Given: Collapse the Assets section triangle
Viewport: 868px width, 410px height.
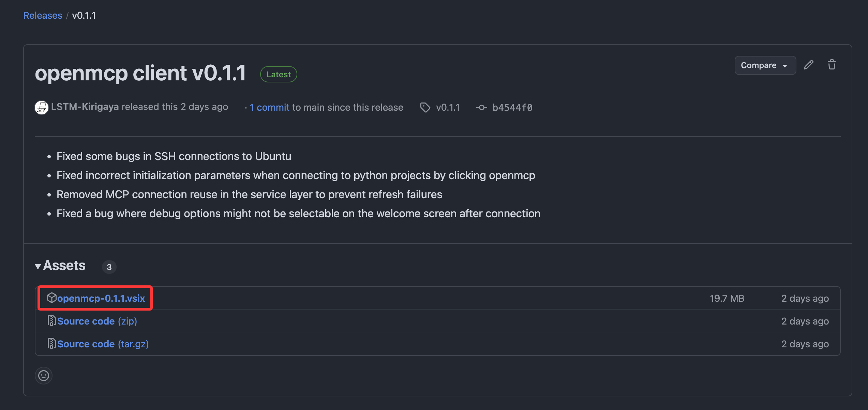Looking at the screenshot, I should tap(38, 266).
